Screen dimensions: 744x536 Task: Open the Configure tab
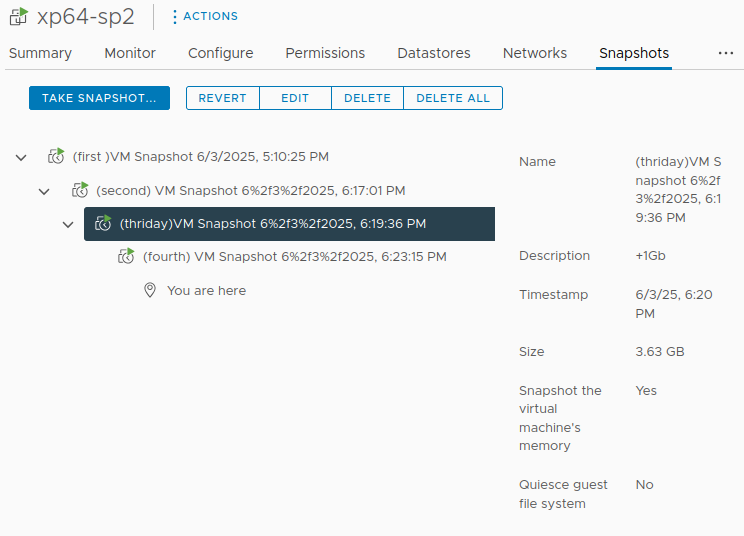point(220,53)
